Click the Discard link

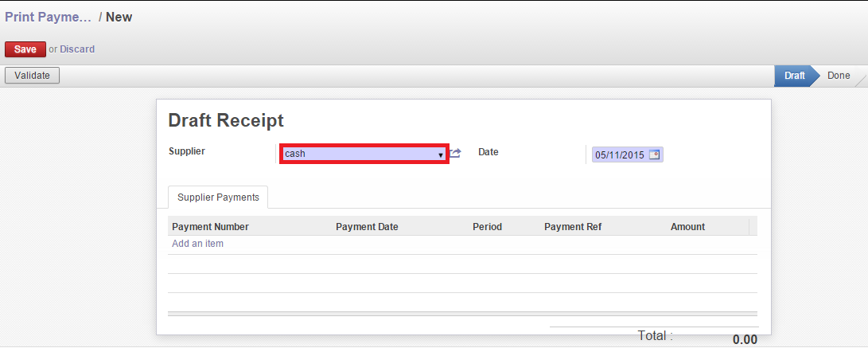pyautogui.click(x=77, y=49)
